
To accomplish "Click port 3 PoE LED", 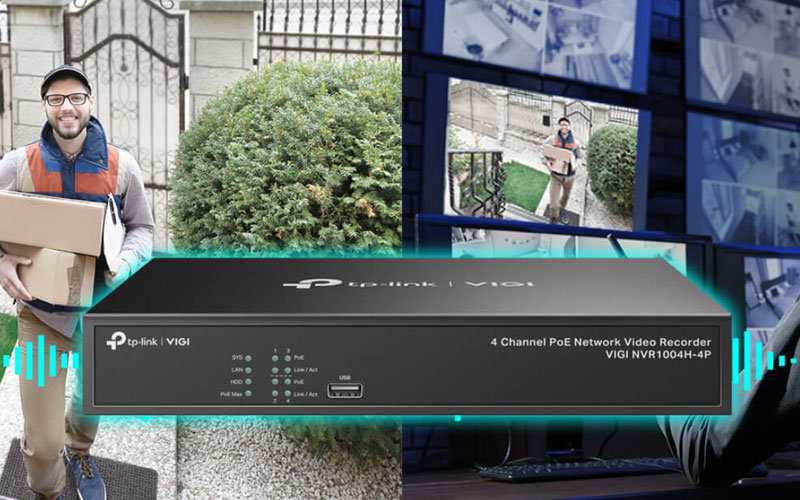I will tap(288, 359).
